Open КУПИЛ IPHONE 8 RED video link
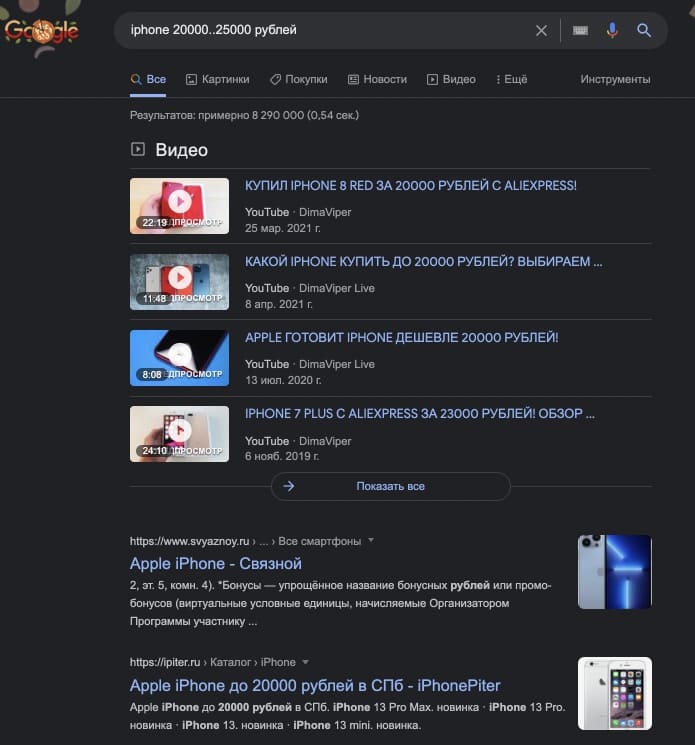 pyautogui.click(x=410, y=186)
